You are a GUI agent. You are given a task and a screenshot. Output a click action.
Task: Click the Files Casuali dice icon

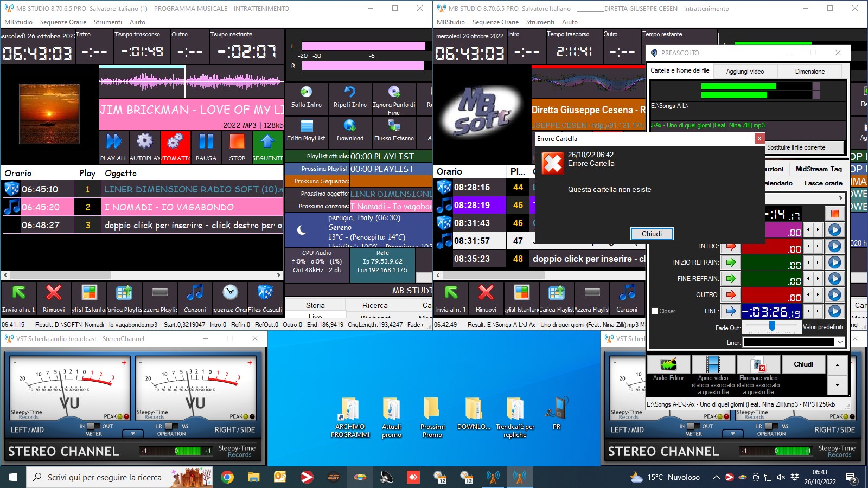265,298
